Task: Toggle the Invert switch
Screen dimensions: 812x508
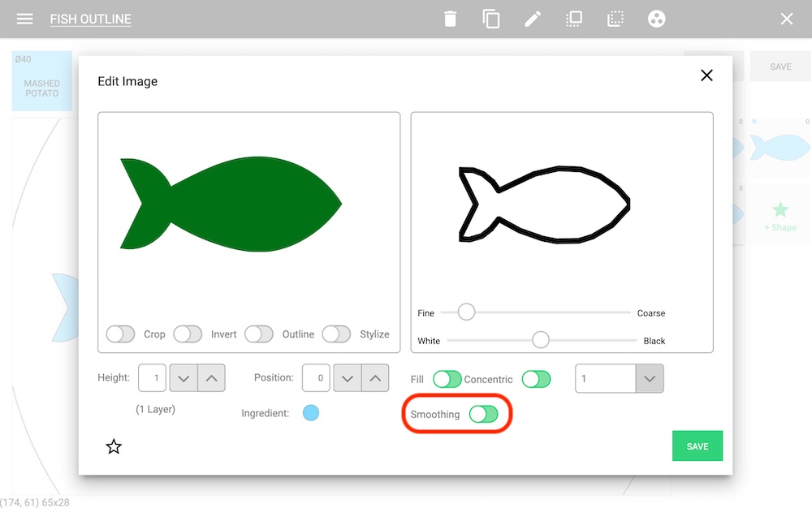Action: click(x=188, y=334)
